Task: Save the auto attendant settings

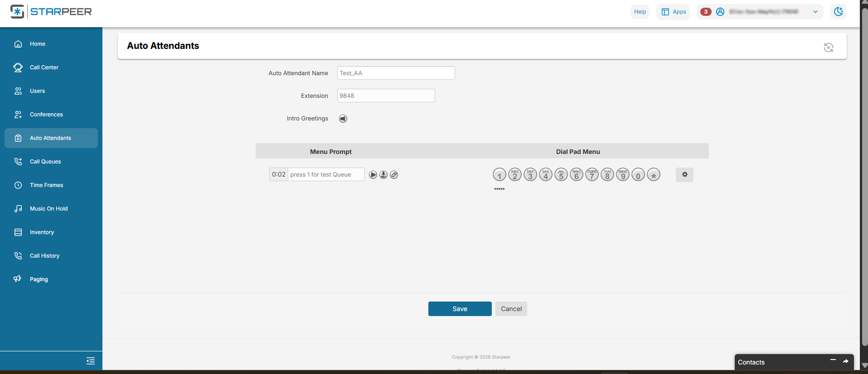Action: (x=460, y=309)
